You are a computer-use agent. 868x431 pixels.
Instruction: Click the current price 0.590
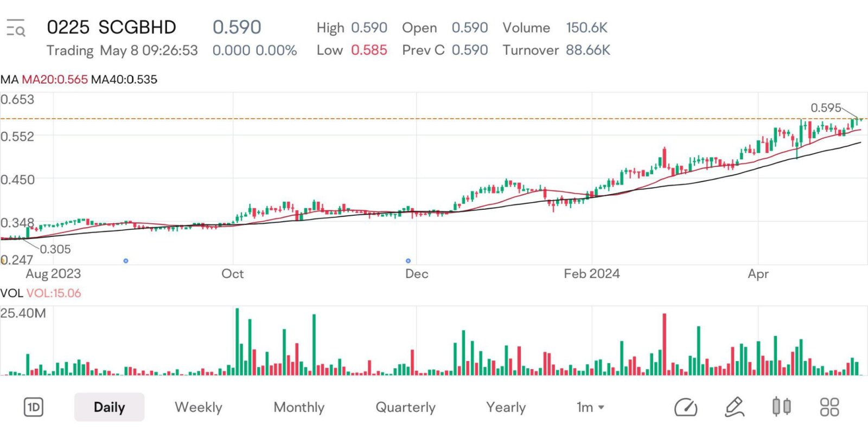pos(237,27)
